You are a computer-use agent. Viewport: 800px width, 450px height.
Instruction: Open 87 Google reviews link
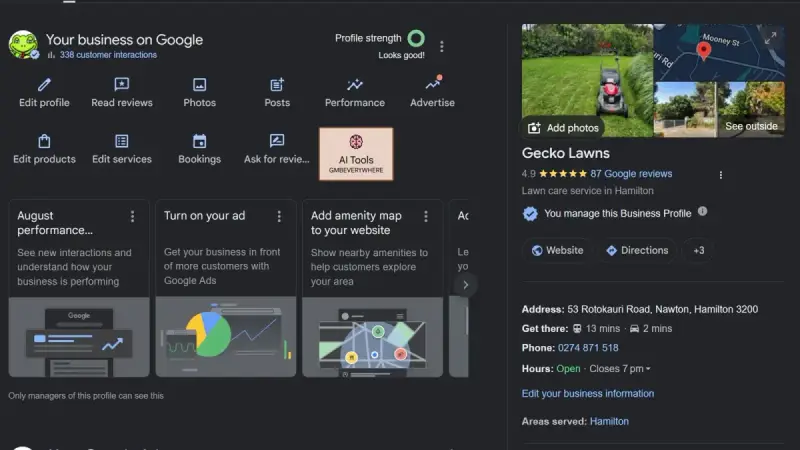[x=631, y=173]
